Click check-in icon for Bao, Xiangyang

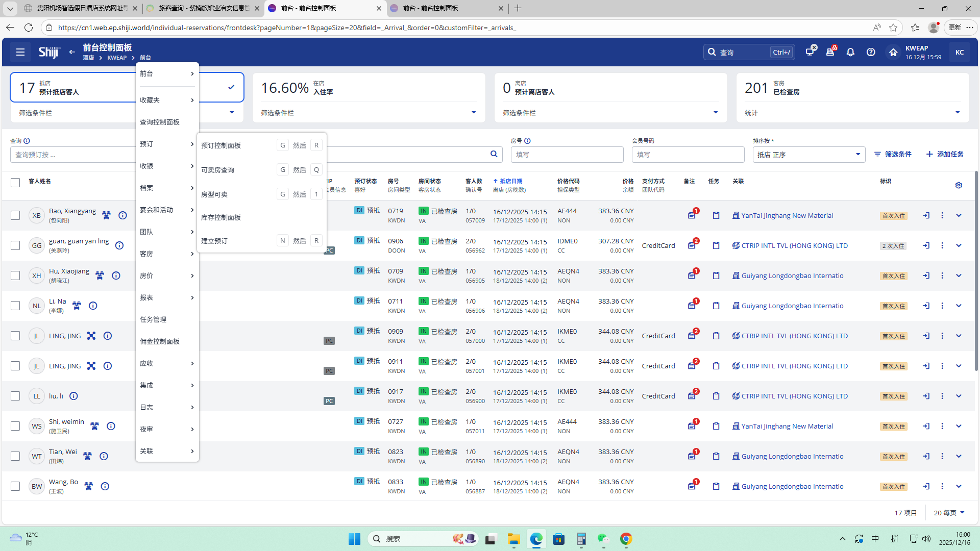tap(926, 215)
